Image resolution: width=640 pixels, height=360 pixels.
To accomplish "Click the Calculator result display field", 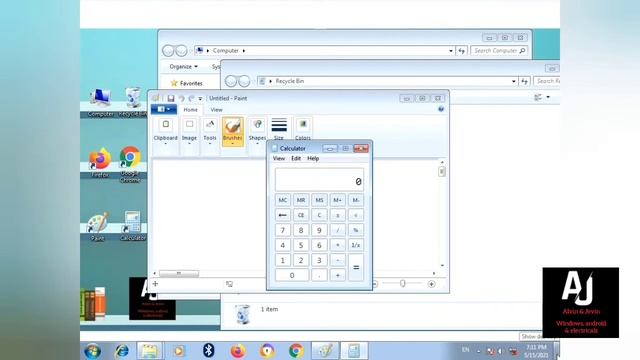I will 319,180.
